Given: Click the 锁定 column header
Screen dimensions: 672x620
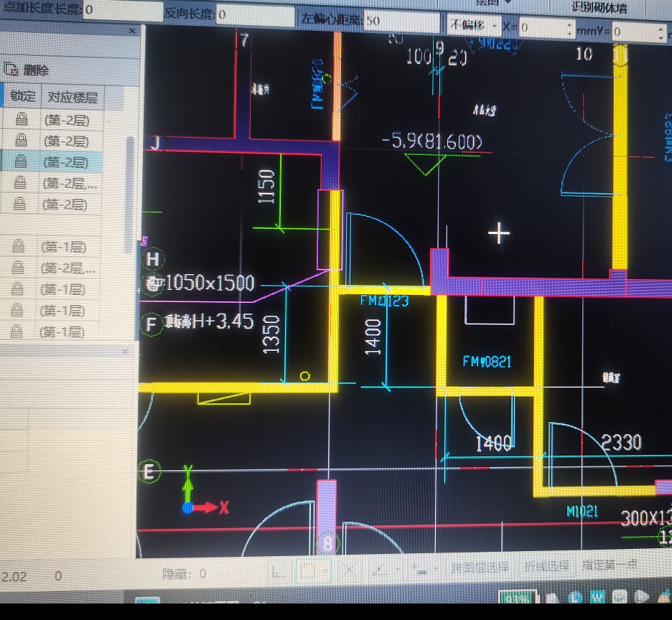Looking at the screenshot, I should tap(23, 96).
